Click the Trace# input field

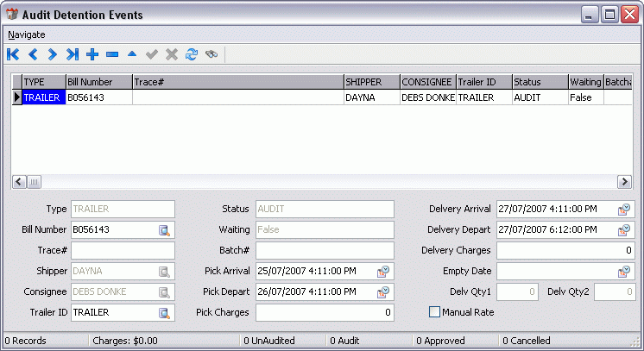(x=123, y=250)
